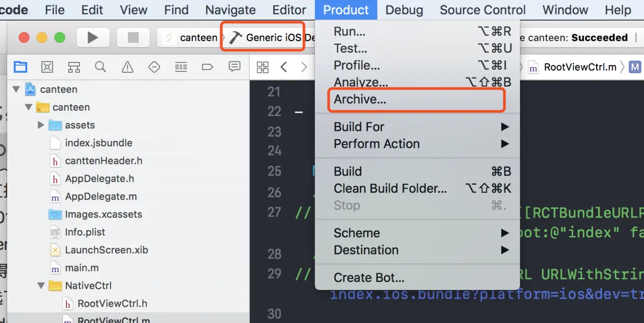Screen dimensions: 644x323
Task: Select AppDelegate.m in the file tree
Action: [101, 197]
